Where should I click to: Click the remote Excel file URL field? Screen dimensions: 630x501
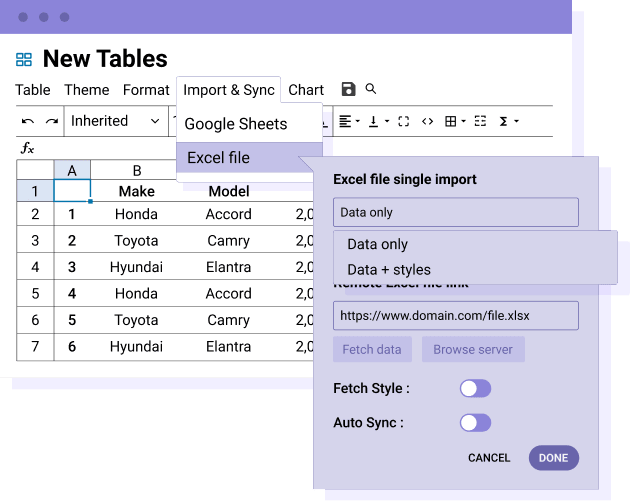(x=455, y=316)
